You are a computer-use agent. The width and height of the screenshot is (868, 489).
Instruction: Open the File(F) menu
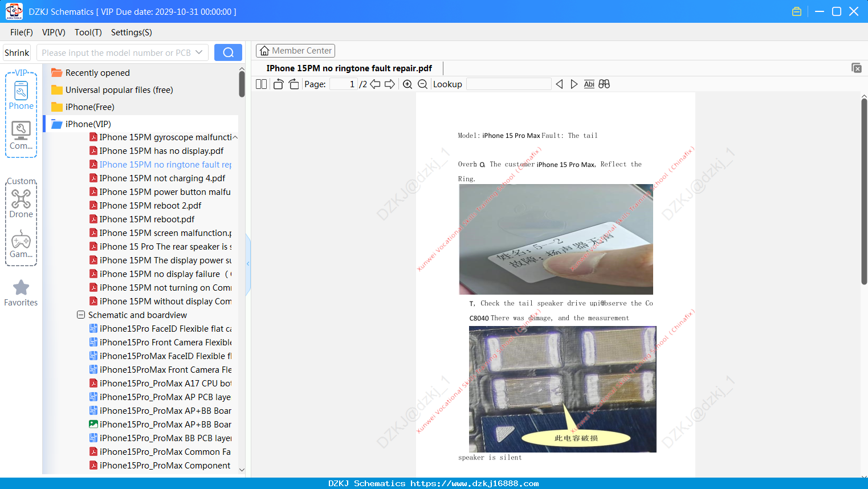click(x=22, y=32)
